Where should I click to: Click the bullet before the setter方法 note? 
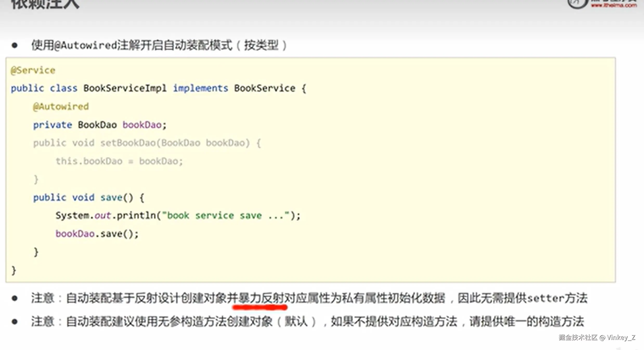tap(15, 298)
